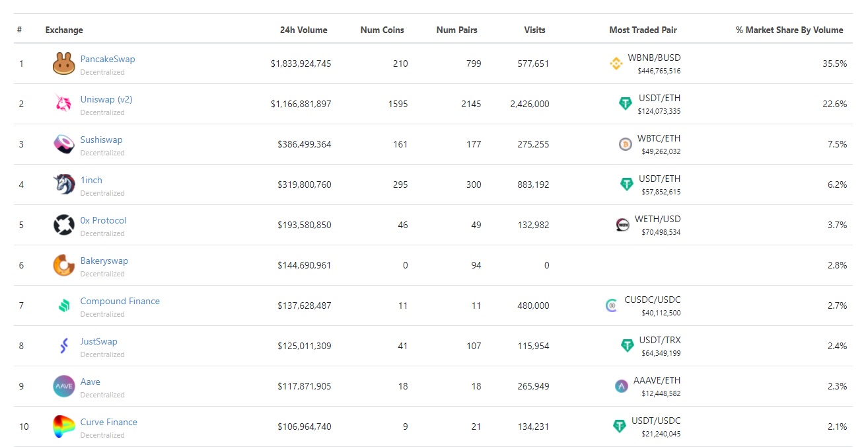Select PancakeSwap volume $1,833,924,745

[301, 63]
